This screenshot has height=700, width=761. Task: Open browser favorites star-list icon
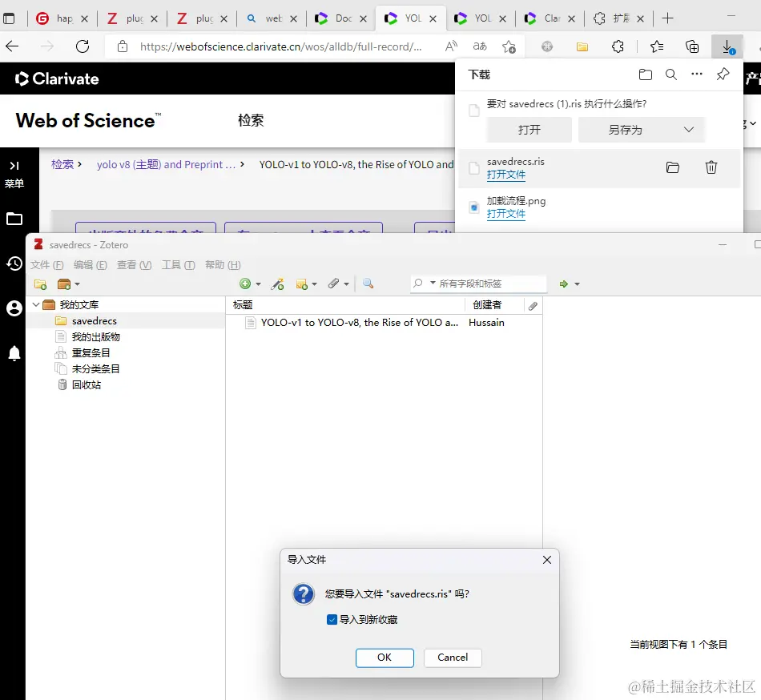click(x=657, y=46)
